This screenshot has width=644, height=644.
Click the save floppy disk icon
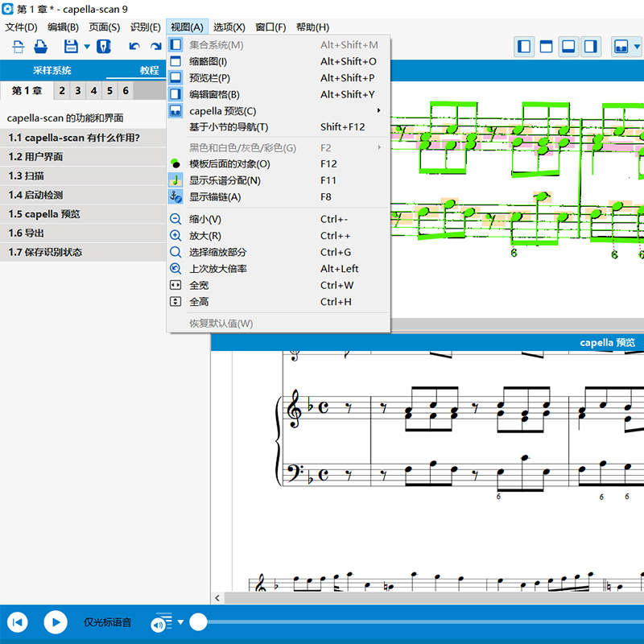(71, 47)
